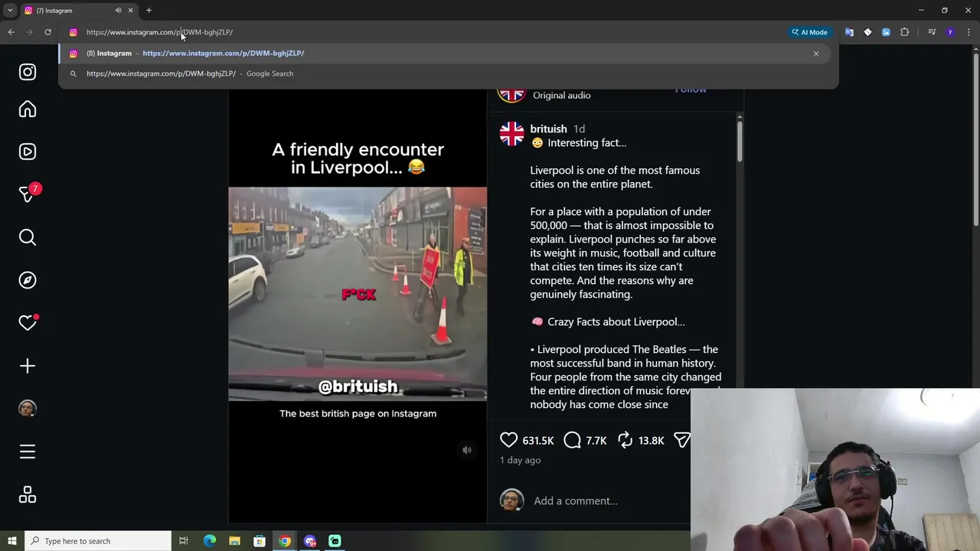Open the green app on the taskbar
The width and height of the screenshot is (980, 551).
(x=335, y=541)
